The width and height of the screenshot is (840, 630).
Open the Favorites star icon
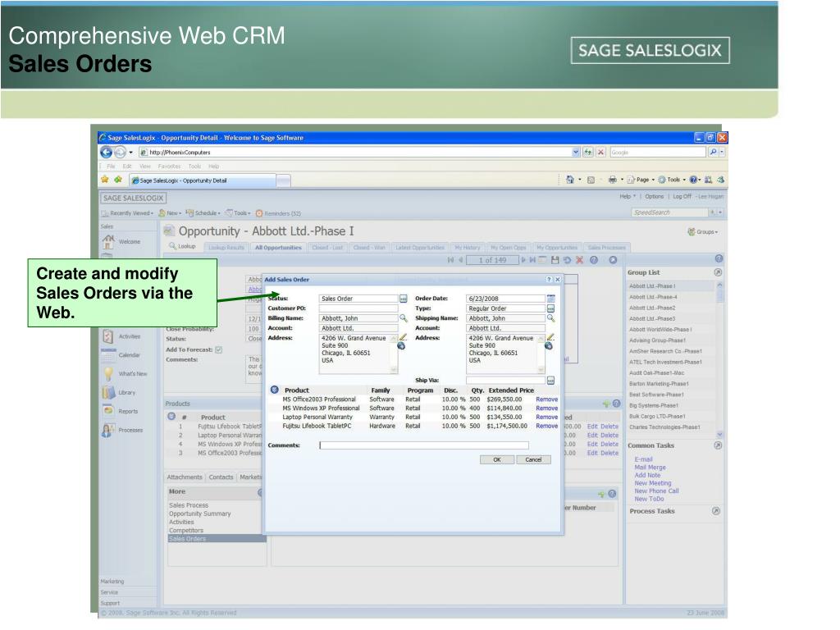(104, 180)
